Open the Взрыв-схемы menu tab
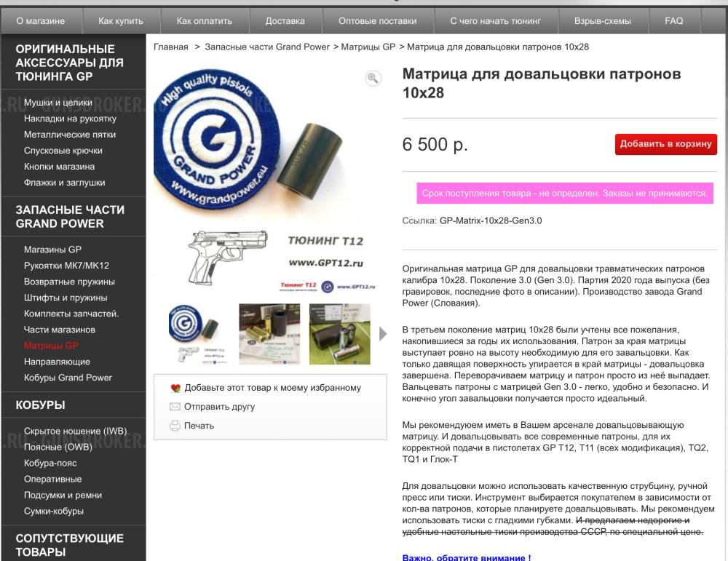This screenshot has width=728, height=561. coord(602,21)
